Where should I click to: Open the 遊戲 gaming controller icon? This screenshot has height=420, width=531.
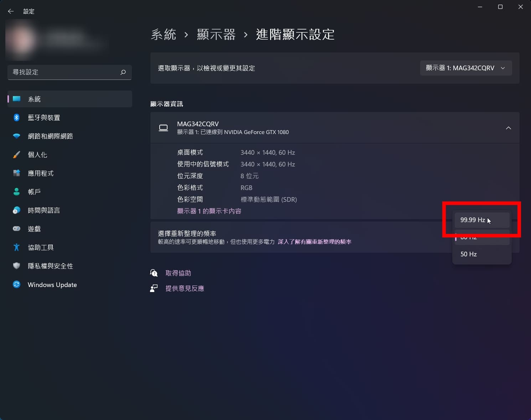16,229
